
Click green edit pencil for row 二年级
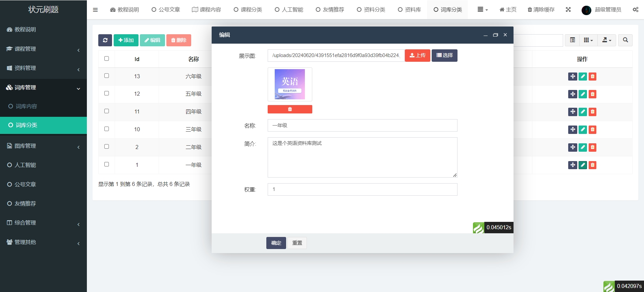pos(583,147)
